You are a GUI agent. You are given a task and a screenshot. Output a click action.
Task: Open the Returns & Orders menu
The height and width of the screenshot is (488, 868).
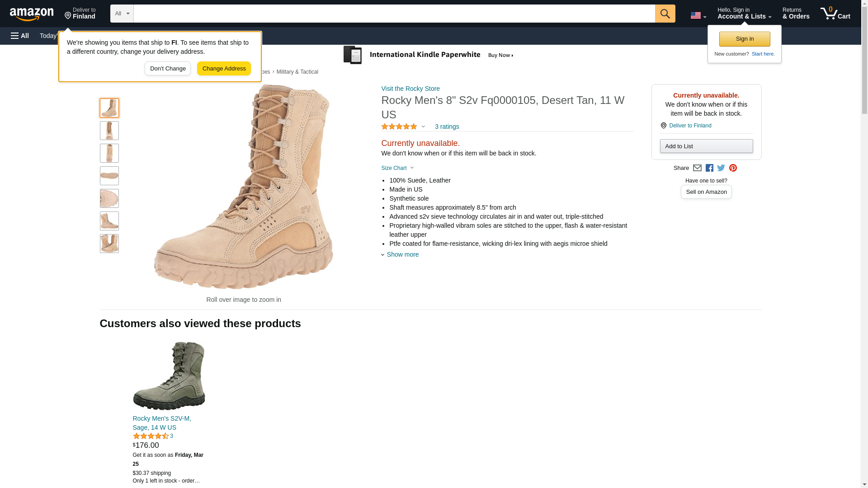796,14
